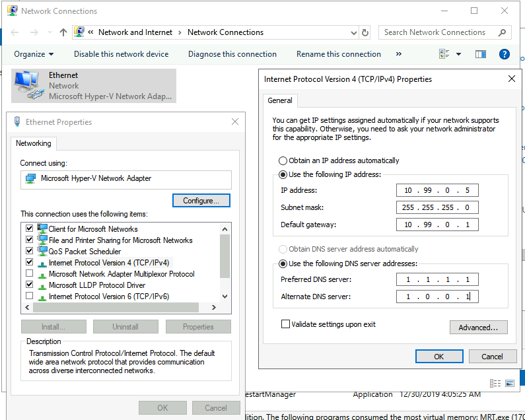Click the Ethernet adapter icon
The width and height of the screenshot is (525, 420).
click(27, 85)
